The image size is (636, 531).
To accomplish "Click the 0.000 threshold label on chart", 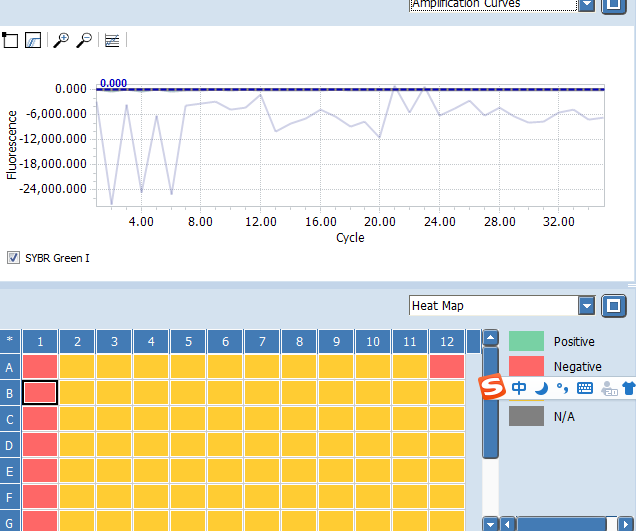I will coord(113,83).
